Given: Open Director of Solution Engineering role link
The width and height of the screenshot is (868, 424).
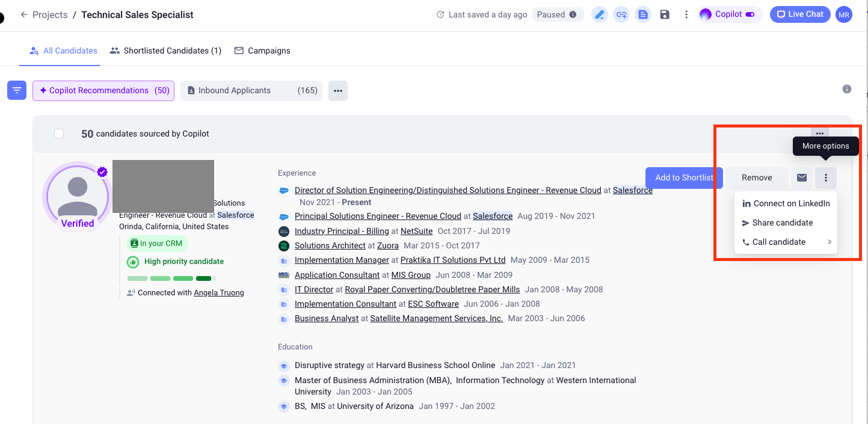Looking at the screenshot, I should click(x=448, y=190).
